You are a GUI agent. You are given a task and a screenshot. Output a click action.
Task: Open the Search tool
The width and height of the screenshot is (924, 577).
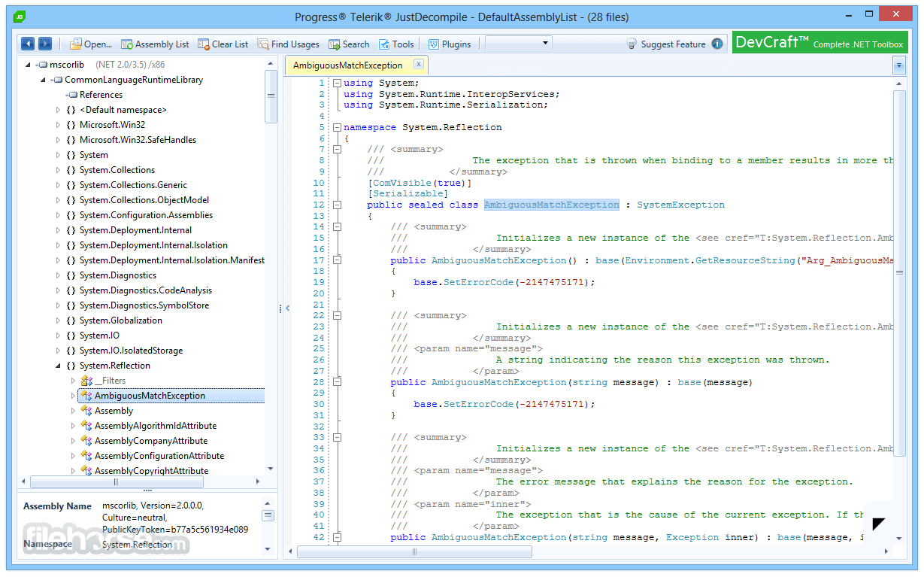(x=349, y=44)
